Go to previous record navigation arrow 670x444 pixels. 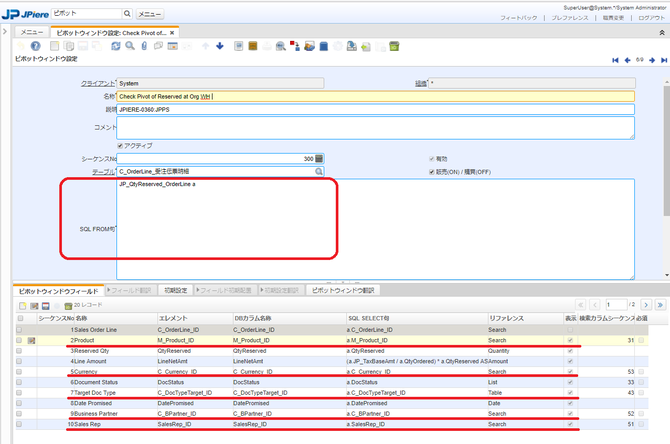pyautogui.click(x=627, y=60)
